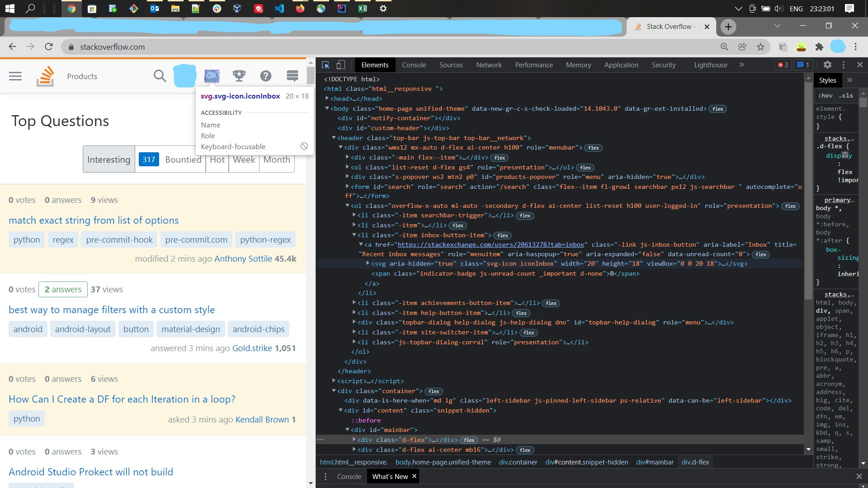Expand achievements-button-item li node
Screen dimensions: 868x488
pyautogui.click(x=354, y=302)
